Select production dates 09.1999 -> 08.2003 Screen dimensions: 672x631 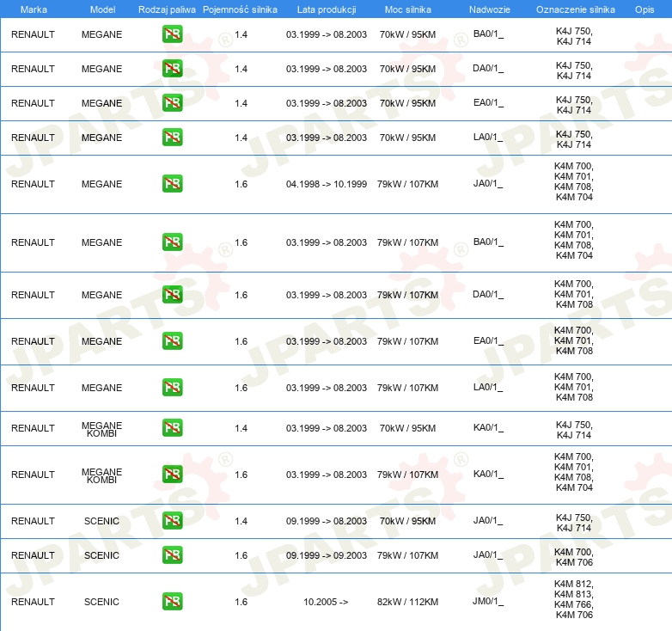click(x=327, y=521)
